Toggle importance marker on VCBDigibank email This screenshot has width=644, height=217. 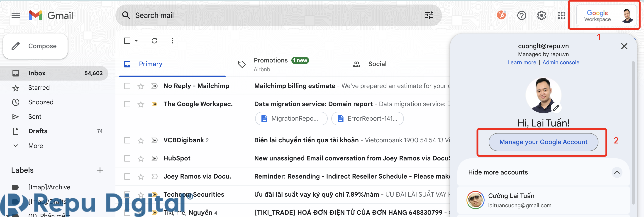coord(154,140)
